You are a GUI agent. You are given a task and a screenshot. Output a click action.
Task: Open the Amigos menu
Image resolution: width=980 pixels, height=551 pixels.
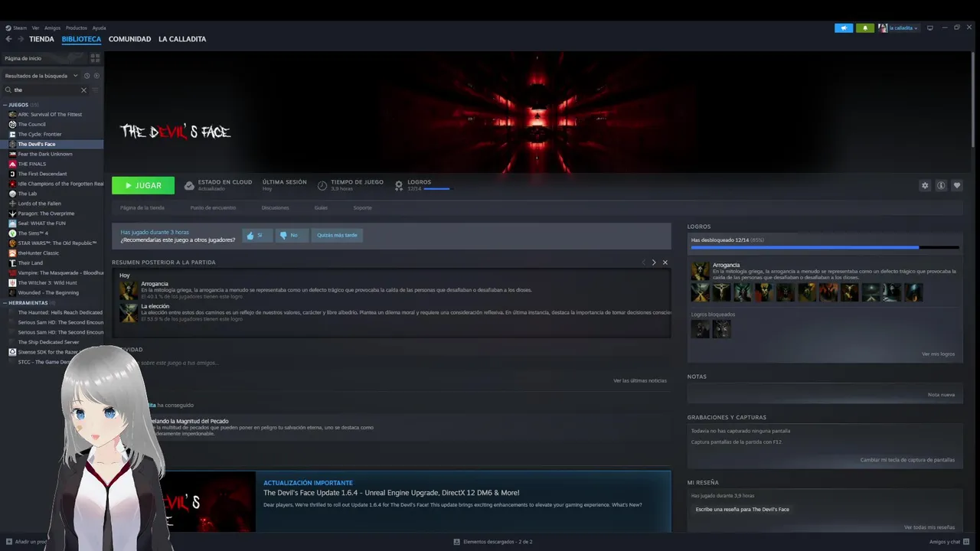tap(52, 28)
